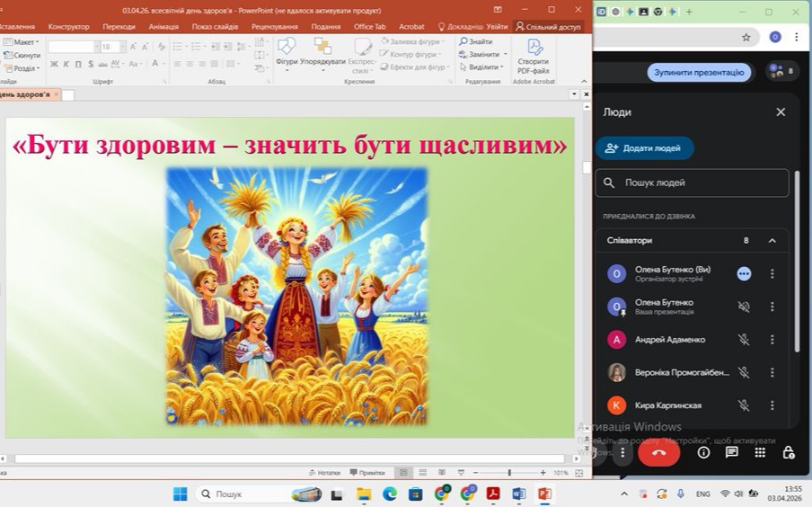The width and height of the screenshot is (812, 507).
Task: Click the Створити PDF-файл Acrobat icon
Action: coord(534,56)
